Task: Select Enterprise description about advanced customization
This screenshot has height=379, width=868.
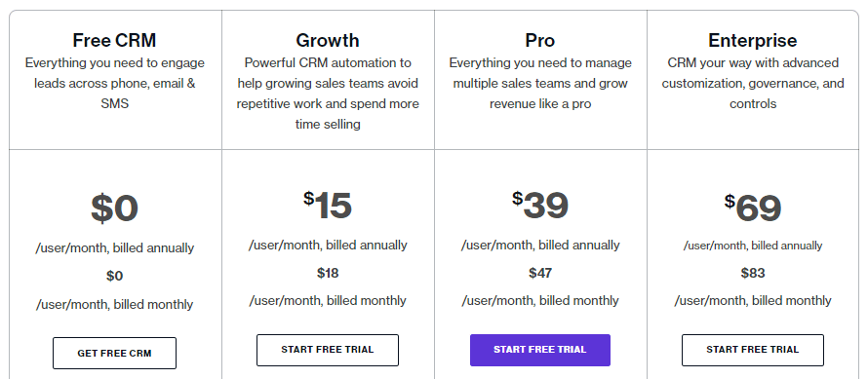Action: tap(752, 84)
